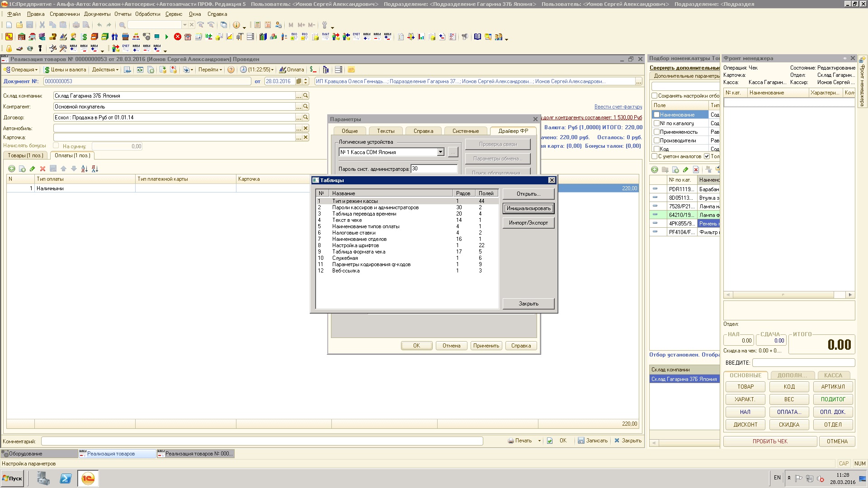Viewport: 868px width, 488px height.
Task: Click the help question mark in document toolbar
Action: click(x=231, y=70)
